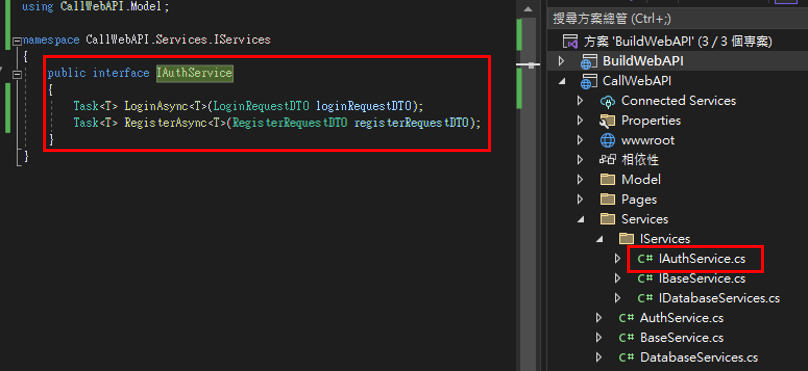This screenshot has width=808, height=371.
Task: Click RegisterRequestDTO type in code
Action: (x=290, y=124)
